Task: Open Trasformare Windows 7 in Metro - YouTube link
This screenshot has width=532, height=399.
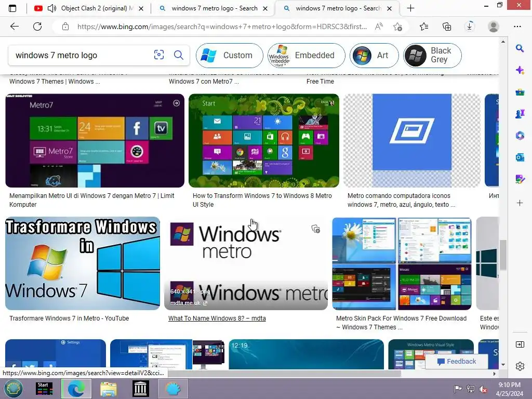Action: (69, 318)
